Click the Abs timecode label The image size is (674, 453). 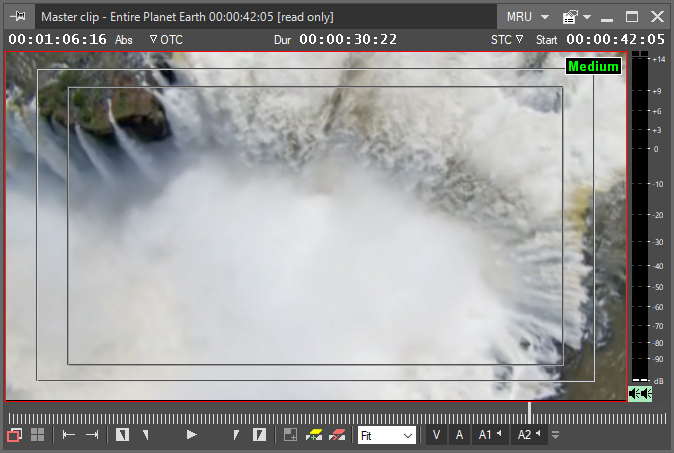(124, 40)
